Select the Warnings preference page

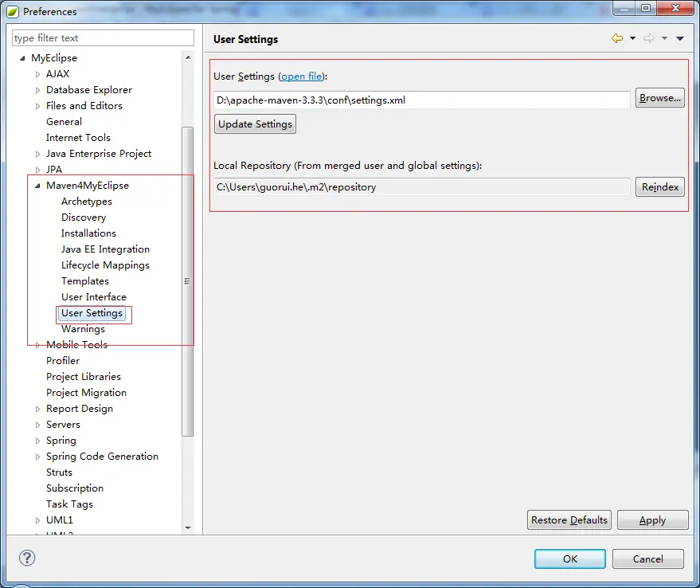tap(83, 329)
